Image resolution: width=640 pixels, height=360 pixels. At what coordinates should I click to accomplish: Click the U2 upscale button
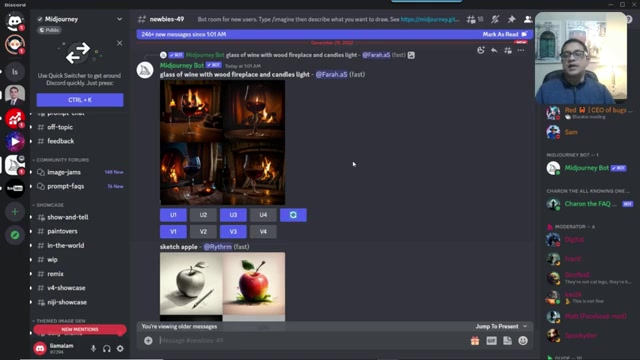point(203,215)
